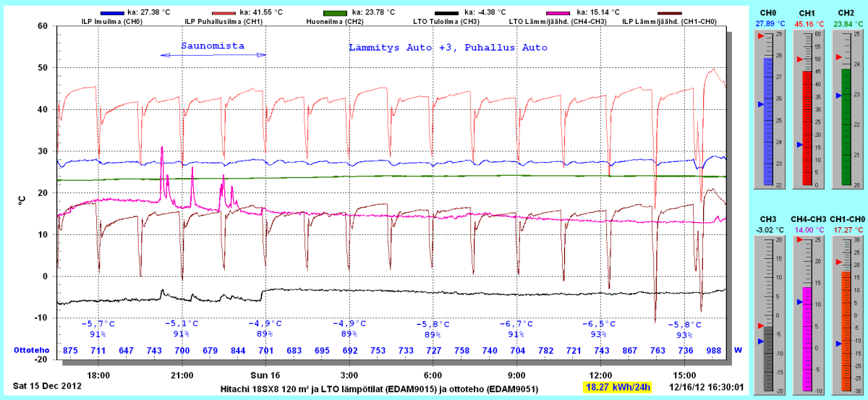Click the blue min marker on CH1 gauge
868x400 pixels.
799,145
